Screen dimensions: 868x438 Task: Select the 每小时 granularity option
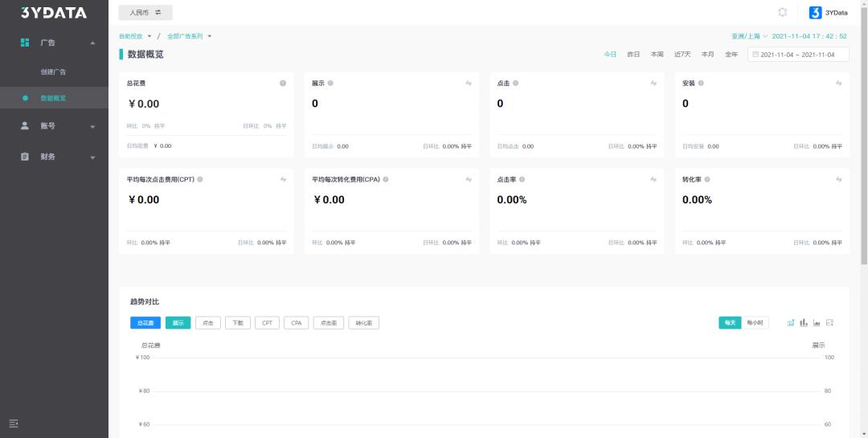[x=755, y=323]
